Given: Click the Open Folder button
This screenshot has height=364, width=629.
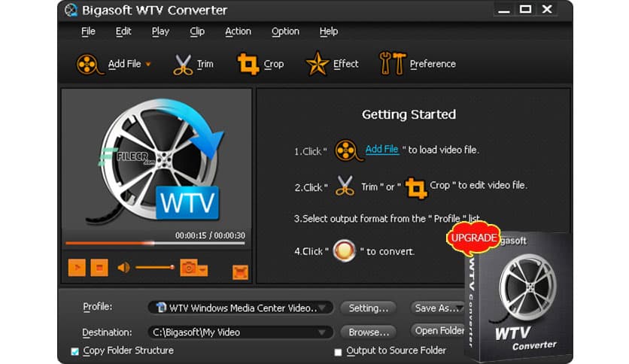Looking at the screenshot, I should pyautogui.click(x=438, y=330).
